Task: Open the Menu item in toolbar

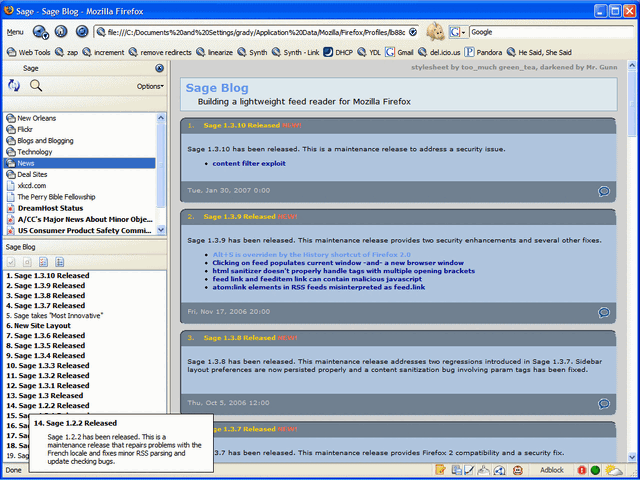Action: (15, 32)
